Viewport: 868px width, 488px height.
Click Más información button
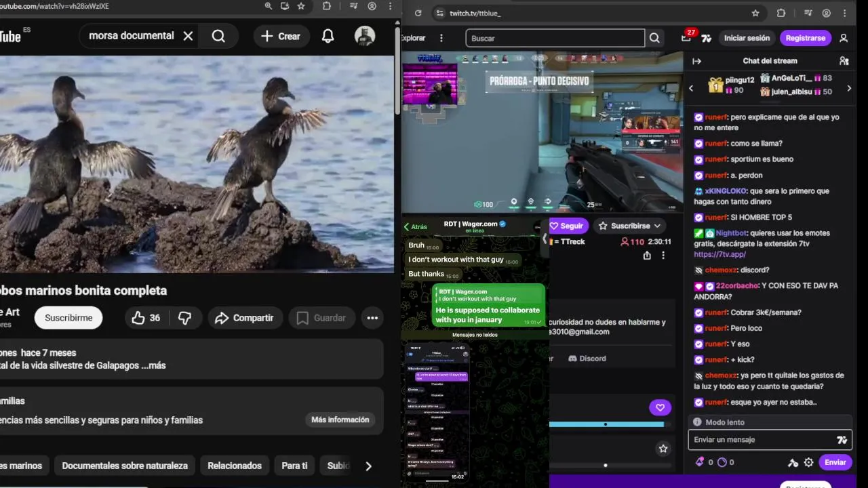[x=340, y=420]
